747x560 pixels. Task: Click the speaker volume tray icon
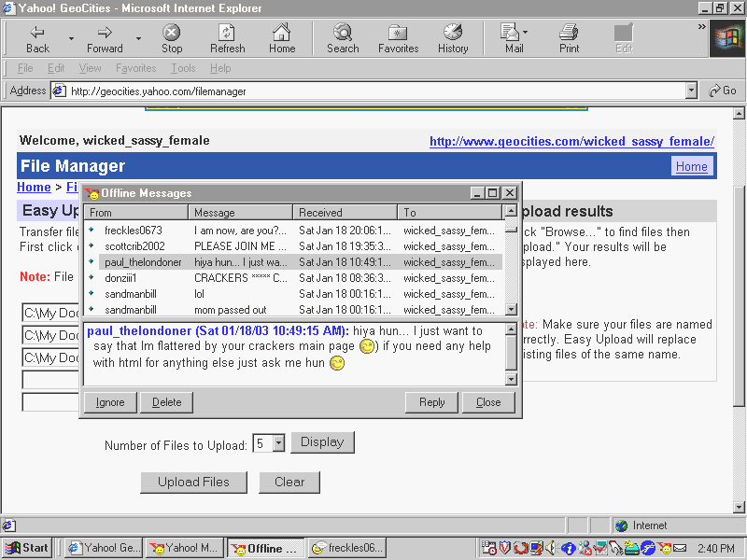[x=551, y=548]
